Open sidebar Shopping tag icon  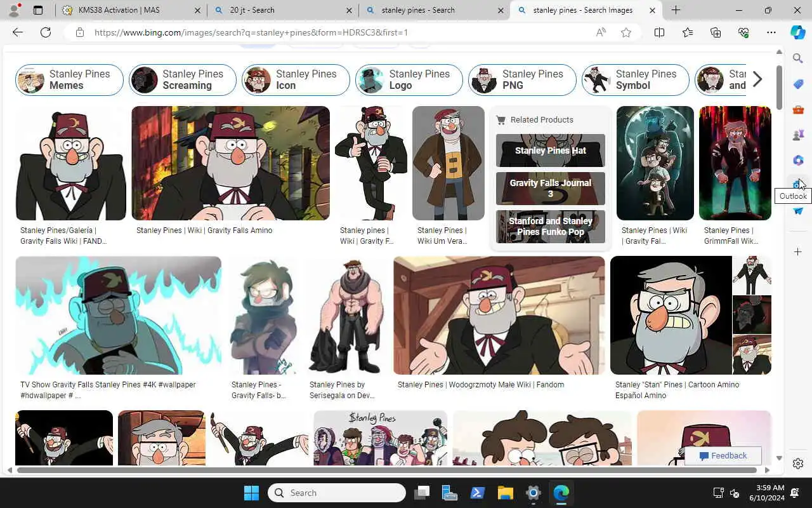coord(798,84)
